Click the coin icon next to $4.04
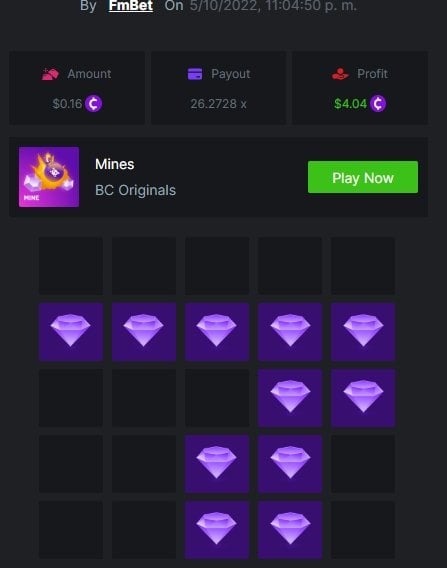Screen dimensions: 447x568 [378, 104]
